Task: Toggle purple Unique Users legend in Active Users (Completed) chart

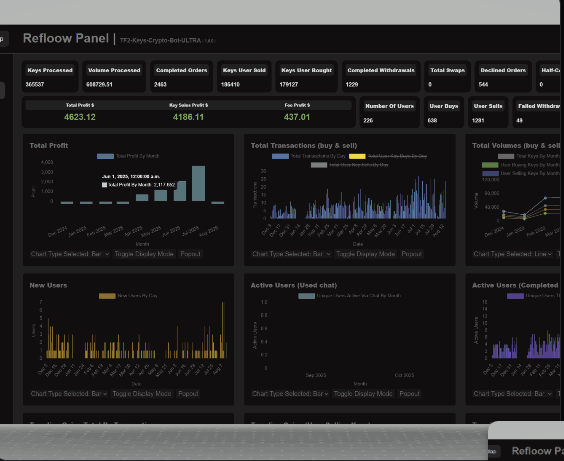Action: (533, 296)
